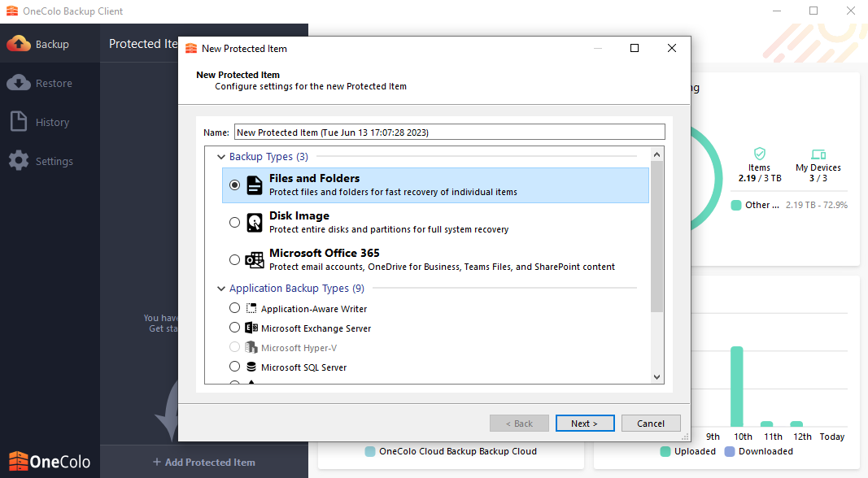The width and height of the screenshot is (868, 478).
Task: Click the Downloaded legend color swatch
Action: (x=730, y=451)
